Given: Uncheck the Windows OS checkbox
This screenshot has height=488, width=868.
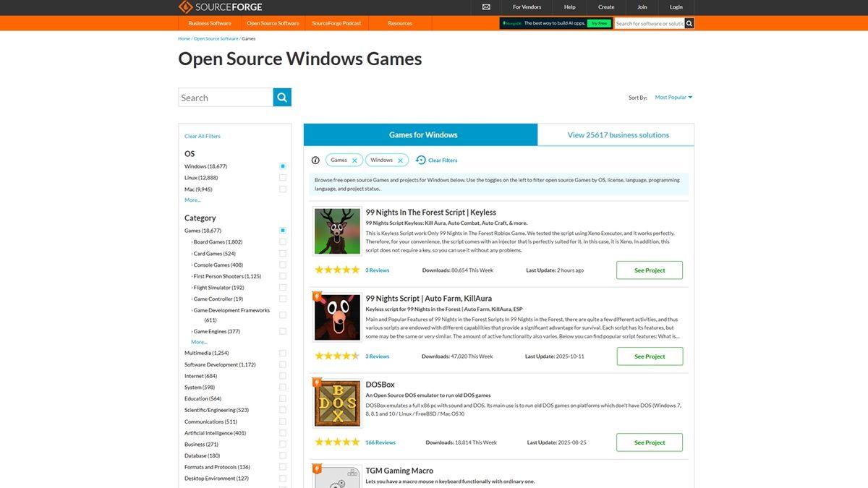Looking at the screenshot, I should (x=283, y=166).
